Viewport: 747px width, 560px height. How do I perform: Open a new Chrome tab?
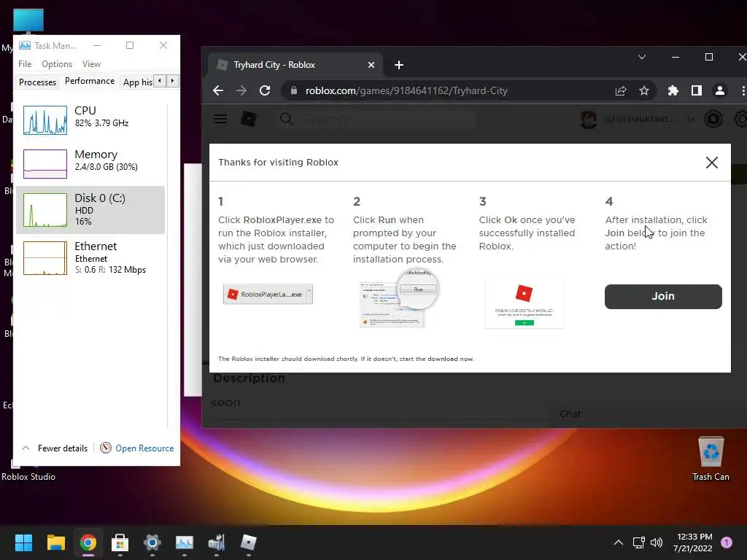(x=399, y=65)
